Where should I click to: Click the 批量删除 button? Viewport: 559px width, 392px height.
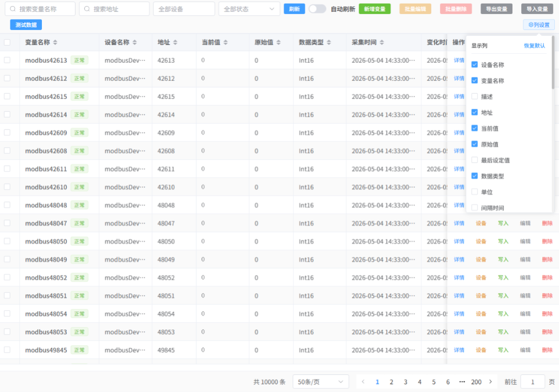(456, 9)
